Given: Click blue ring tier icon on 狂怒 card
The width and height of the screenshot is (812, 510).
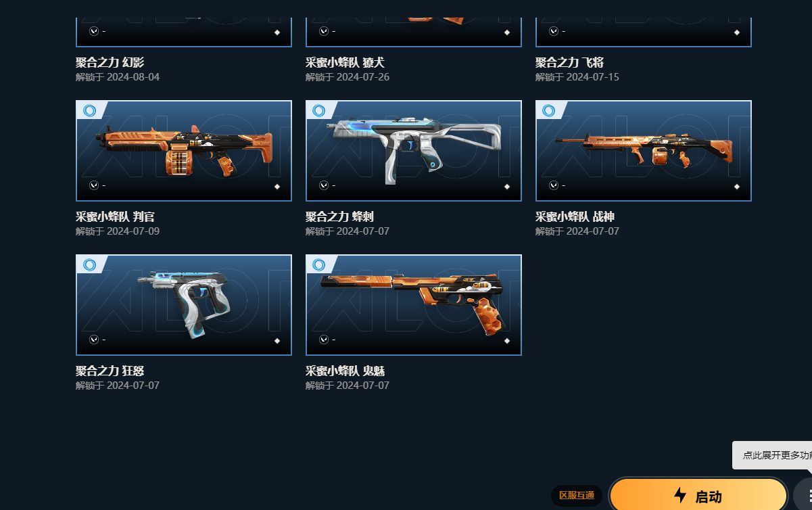Looking at the screenshot, I should [x=89, y=264].
